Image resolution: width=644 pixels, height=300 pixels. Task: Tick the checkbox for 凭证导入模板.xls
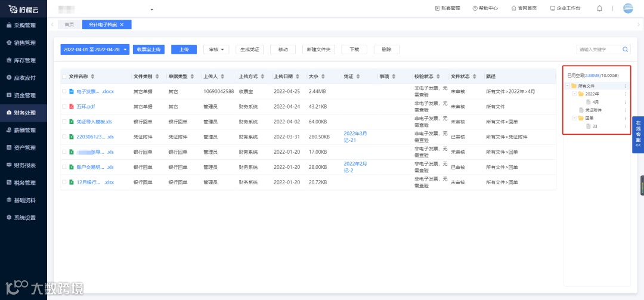[64, 122]
